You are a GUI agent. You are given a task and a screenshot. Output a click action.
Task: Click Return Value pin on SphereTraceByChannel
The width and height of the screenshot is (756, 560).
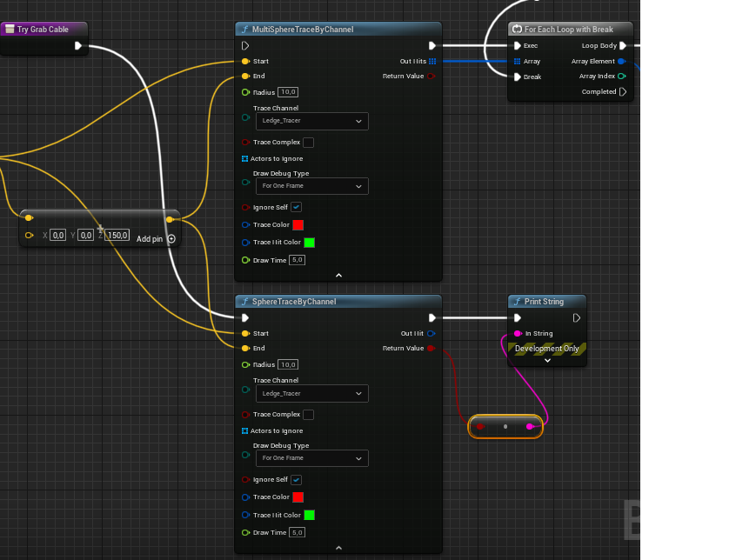tap(431, 349)
